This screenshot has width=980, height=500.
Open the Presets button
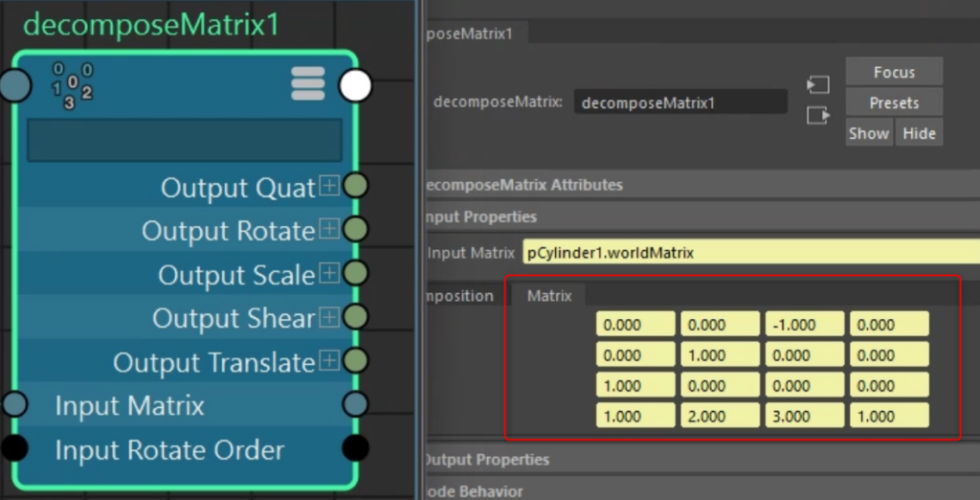(894, 102)
